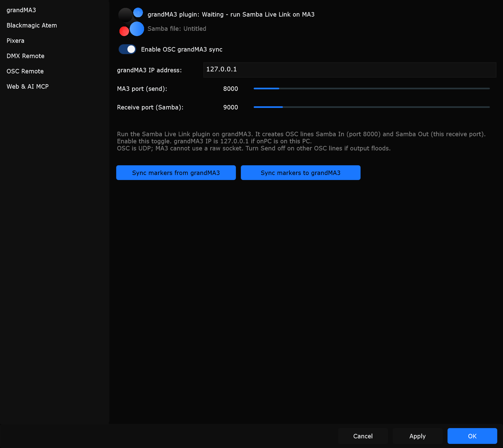Image resolution: width=503 pixels, height=448 pixels.
Task: Click the 'MA3 port (send):' label
Action: tap(142, 89)
